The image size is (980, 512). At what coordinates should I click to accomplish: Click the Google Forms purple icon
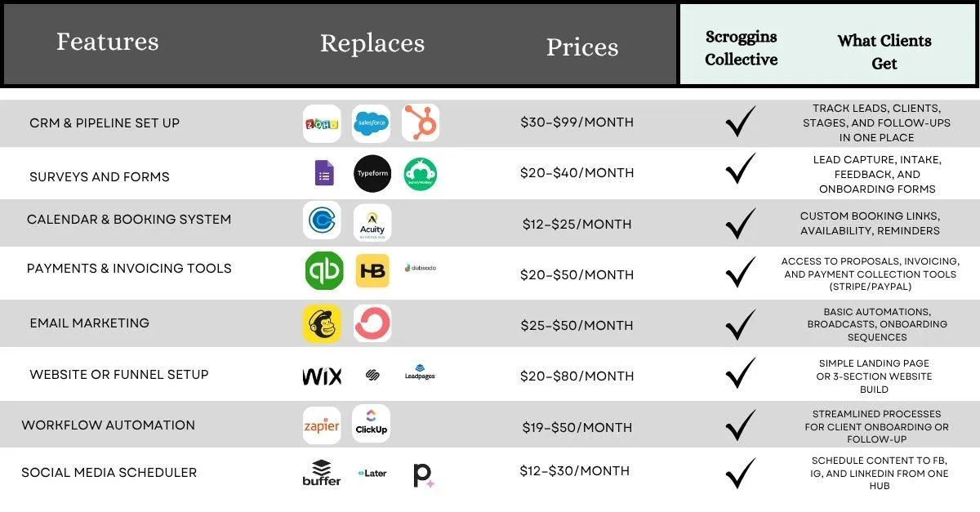tap(324, 173)
